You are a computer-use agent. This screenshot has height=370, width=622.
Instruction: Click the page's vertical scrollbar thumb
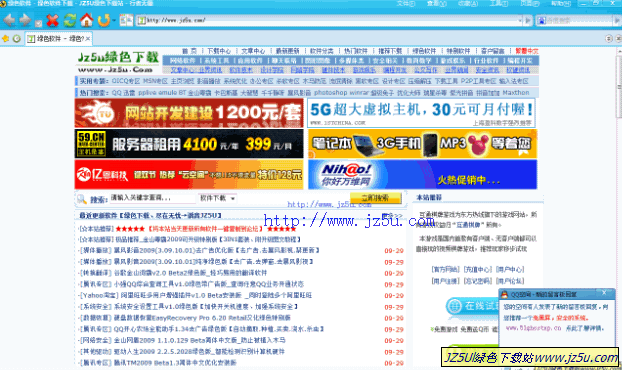(618, 86)
